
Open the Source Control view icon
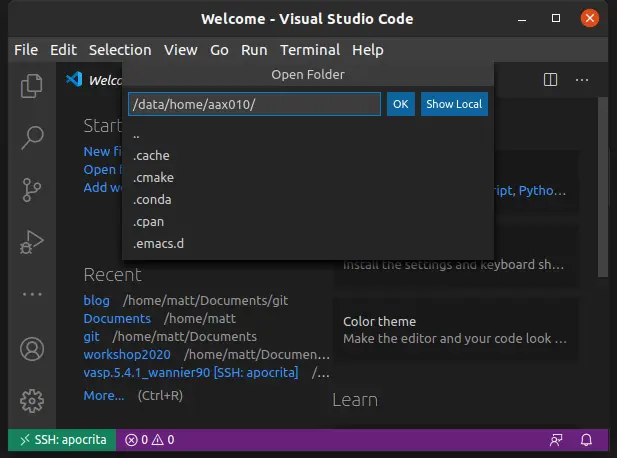(31, 190)
